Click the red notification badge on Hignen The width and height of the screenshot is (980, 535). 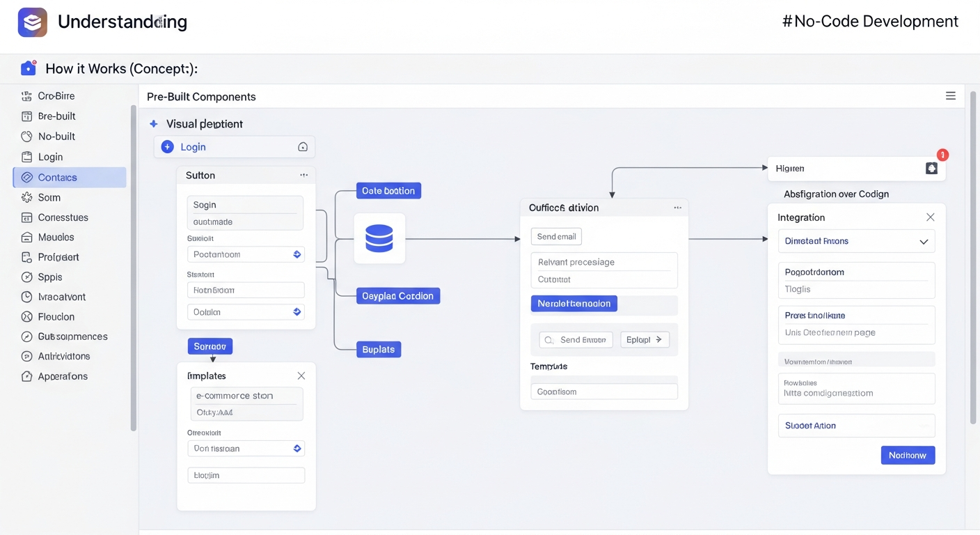[942, 155]
